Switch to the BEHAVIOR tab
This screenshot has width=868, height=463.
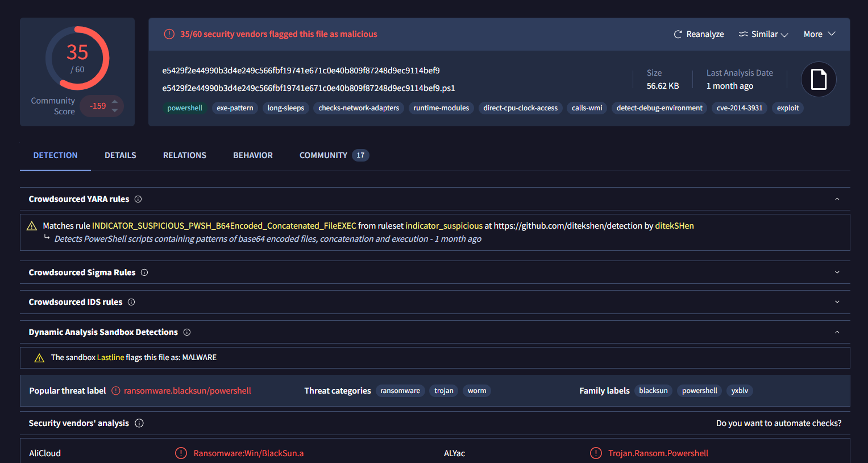pos(252,155)
